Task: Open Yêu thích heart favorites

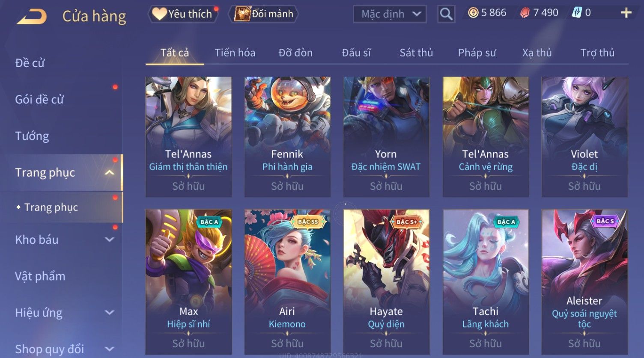Action: pyautogui.click(x=183, y=14)
